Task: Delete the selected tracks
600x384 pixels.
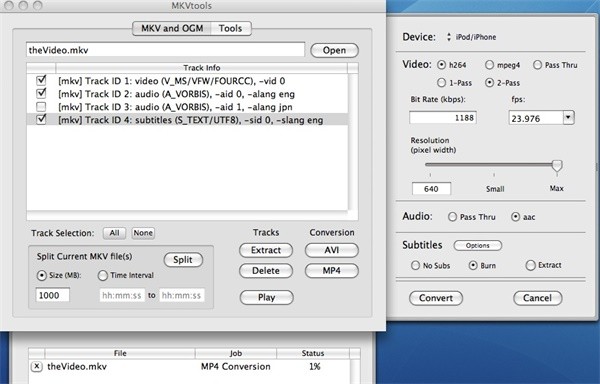Action: click(266, 271)
